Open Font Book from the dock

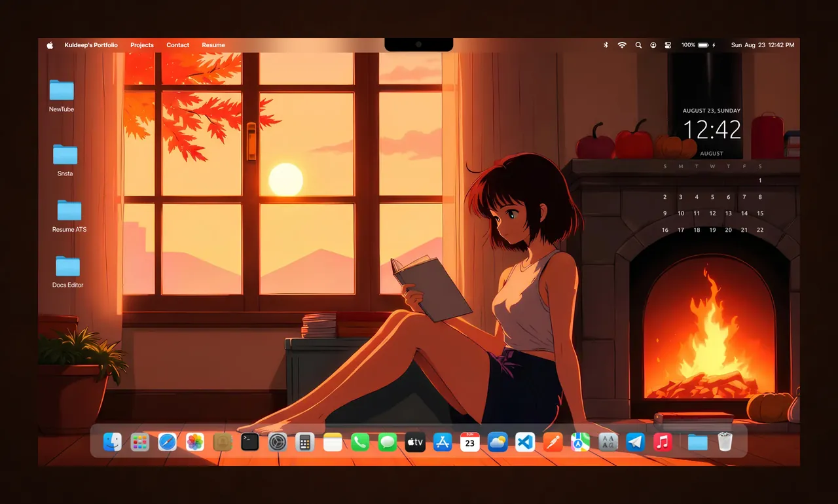[608, 442]
